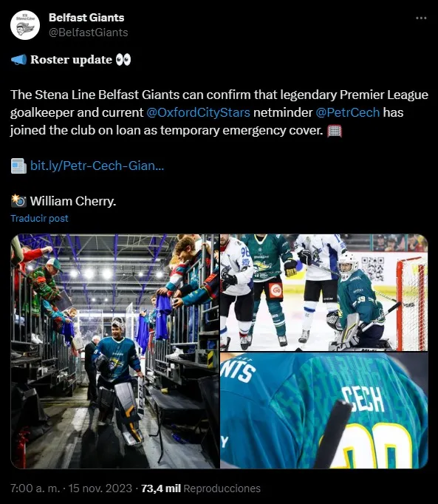Click the newspaper emoji before the link
This screenshot has width=438, height=504.
click(x=18, y=166)
